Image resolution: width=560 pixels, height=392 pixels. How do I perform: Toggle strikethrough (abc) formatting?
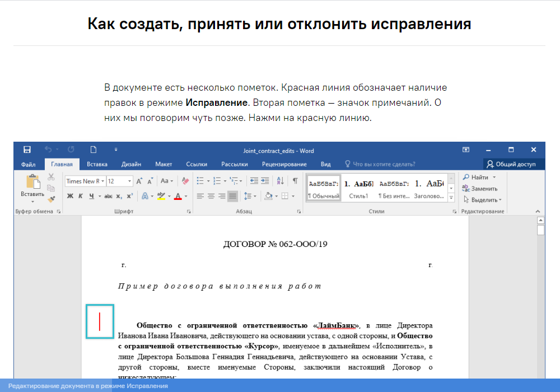(108, 196)
